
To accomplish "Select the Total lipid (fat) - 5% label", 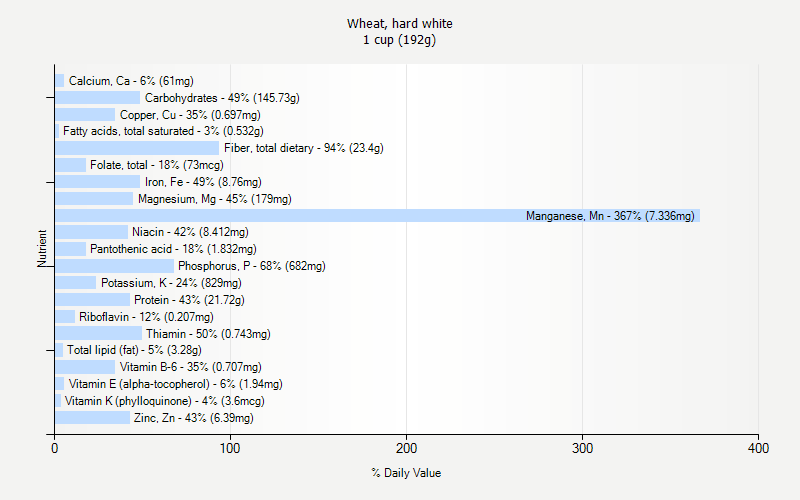I will click(134, 350).
